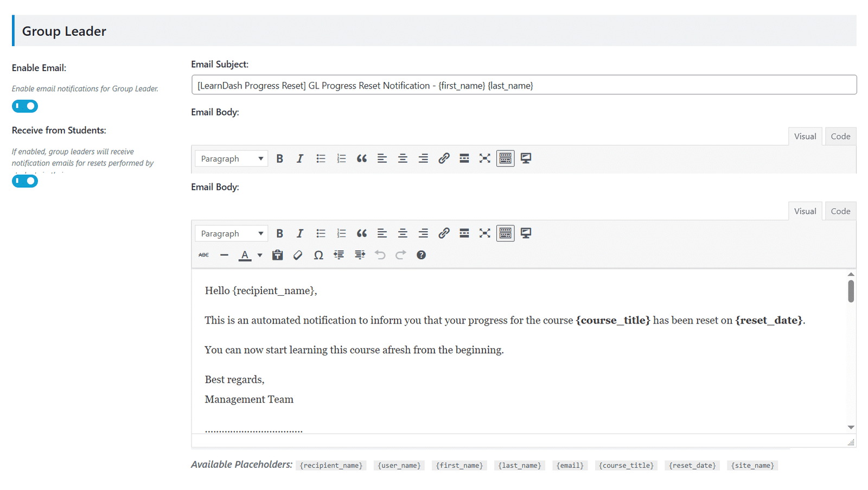Screen dimensions: 868x490
Task: Click the Strikethrough ABC icon
Action: (x=203, y=255)
